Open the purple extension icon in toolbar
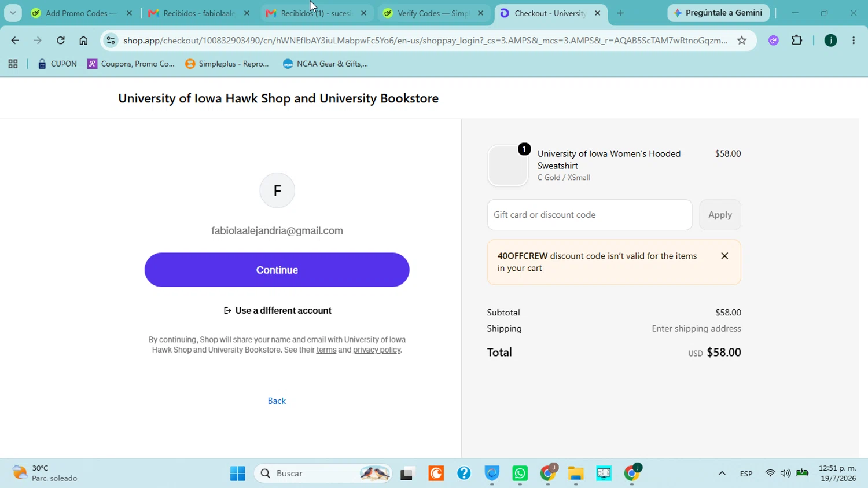Image resolution: width=868 pixels, height=488 pixels. pyautogui.click(x=774, y=41)
